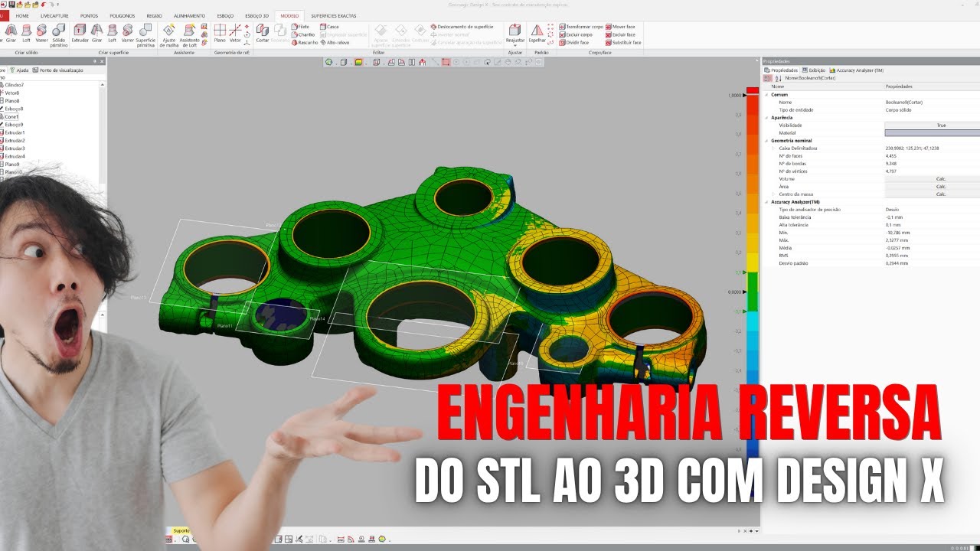The image size is (980, 551).
Task: Click Substituir face tool
Action: click(623, 42)
